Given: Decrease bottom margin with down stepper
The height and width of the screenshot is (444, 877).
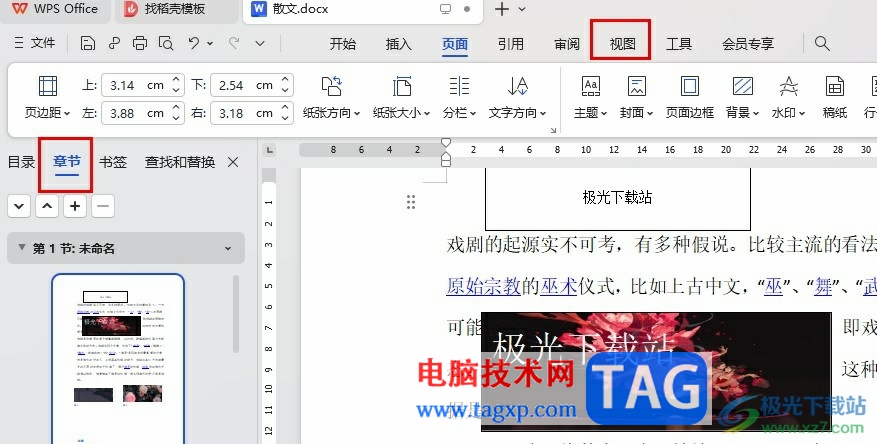Looking at the screenshot, I should [285, 91].
